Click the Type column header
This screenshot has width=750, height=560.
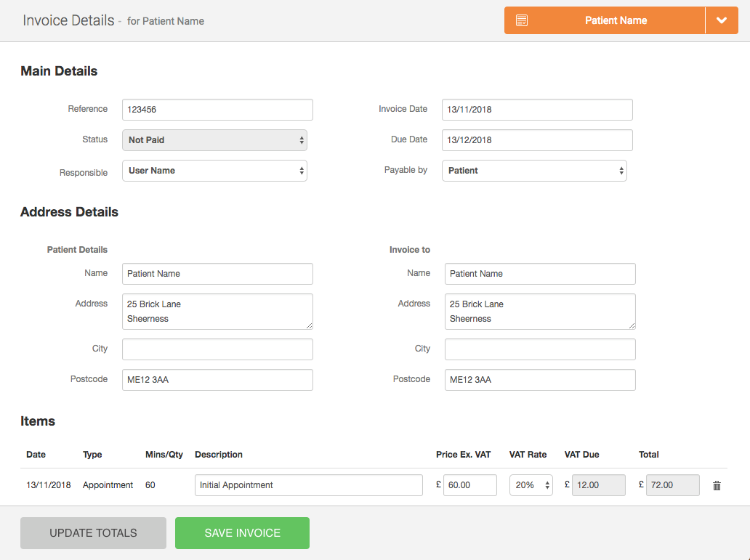[92, 454]
